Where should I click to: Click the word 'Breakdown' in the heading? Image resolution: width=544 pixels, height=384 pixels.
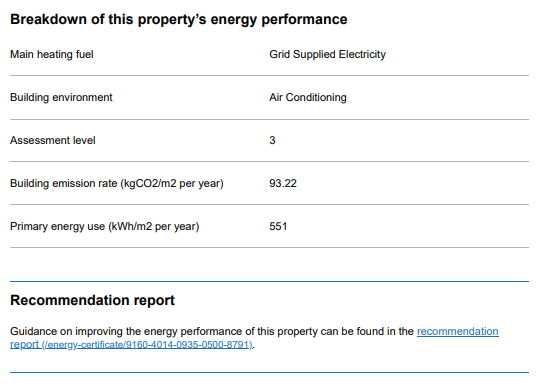coord(49,19)
